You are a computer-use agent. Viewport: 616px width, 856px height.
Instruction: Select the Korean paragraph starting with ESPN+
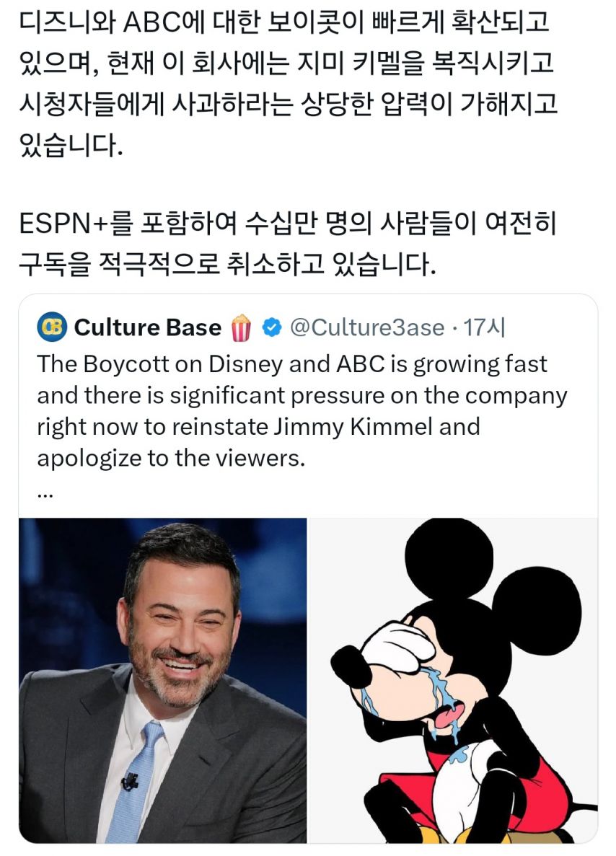pos(288,244)
